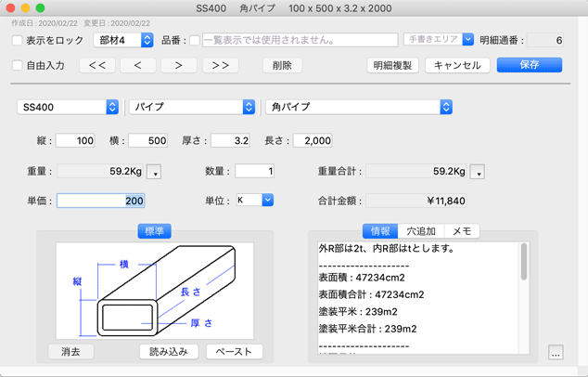Click the square pipe diagram image
588x377 pixels.
(155, 292)
